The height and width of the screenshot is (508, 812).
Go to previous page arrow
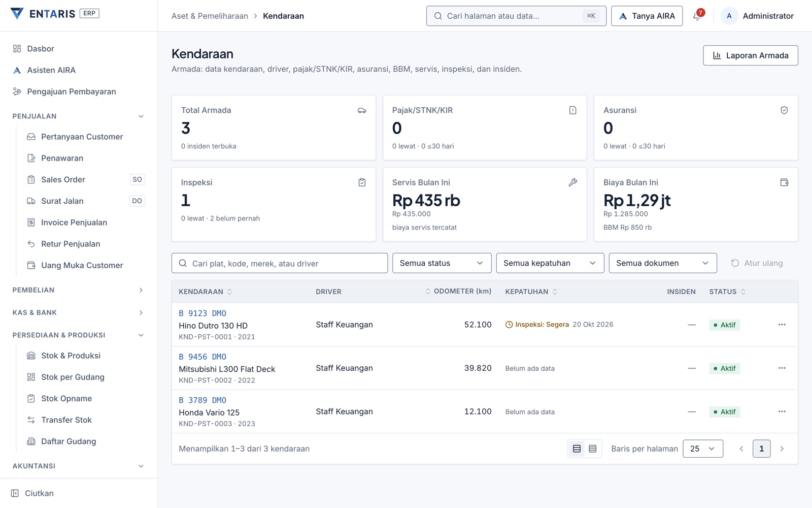click(741, 449)
